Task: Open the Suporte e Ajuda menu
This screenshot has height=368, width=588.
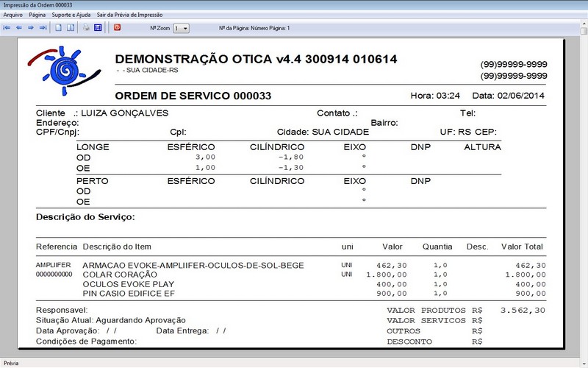Action: click(71, 15)
